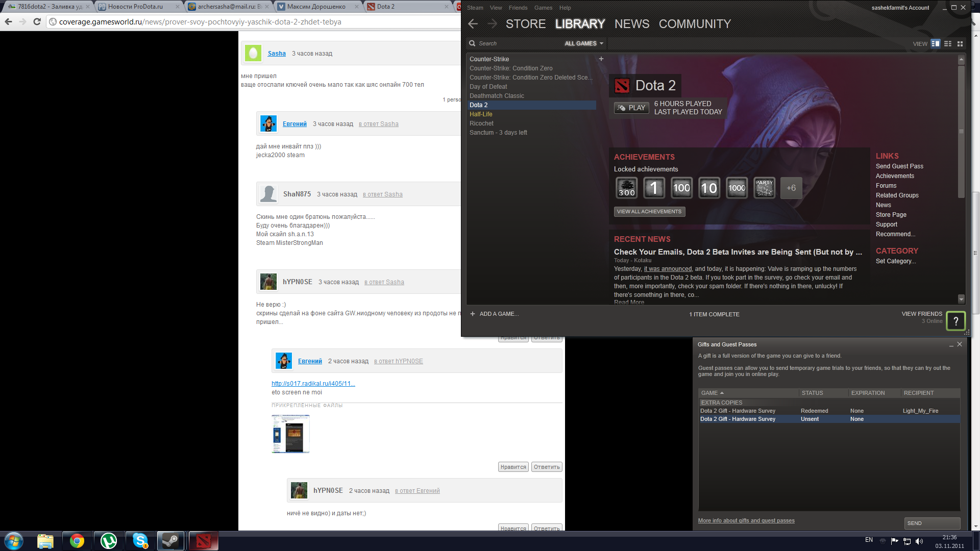This screenshot has height=551, width=980.
Task: Open the Help menu in Steam
Action: click(565, 8)
